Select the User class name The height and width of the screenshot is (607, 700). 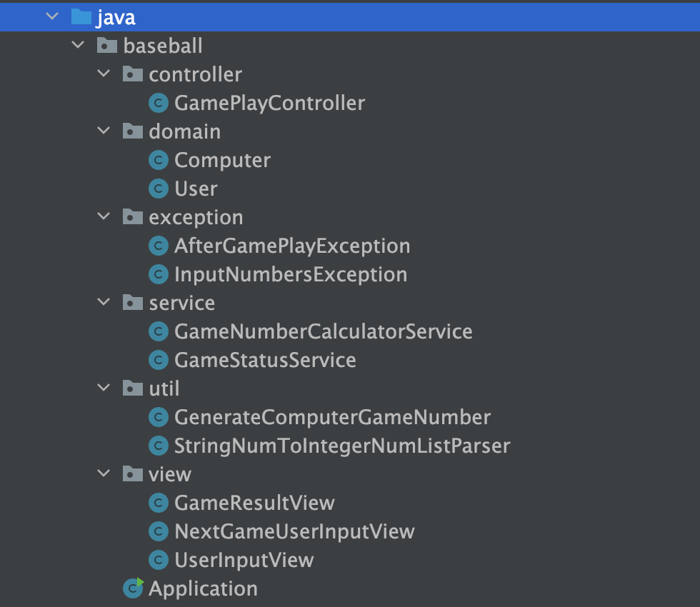196,189
